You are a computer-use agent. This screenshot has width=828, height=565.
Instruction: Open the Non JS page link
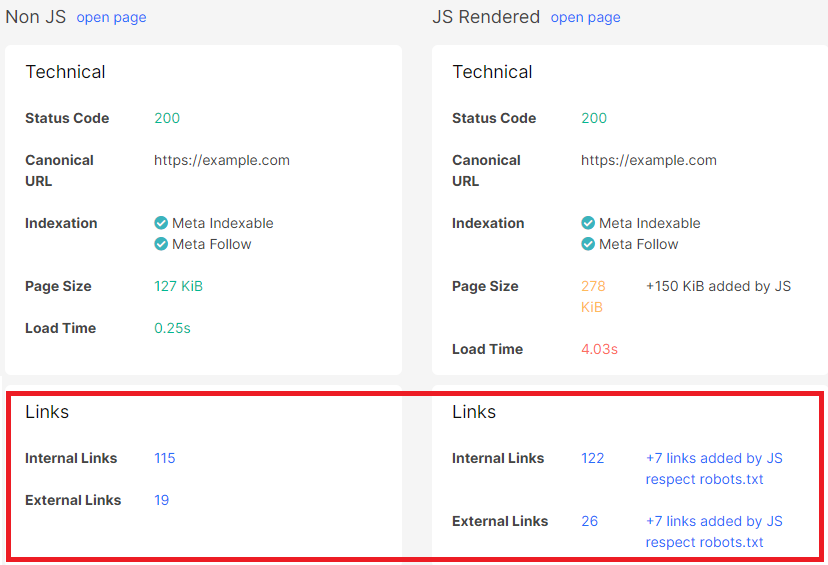pos(111,17)
